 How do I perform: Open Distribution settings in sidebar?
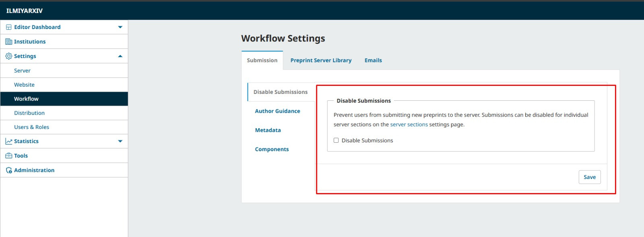tap(29, 113)
